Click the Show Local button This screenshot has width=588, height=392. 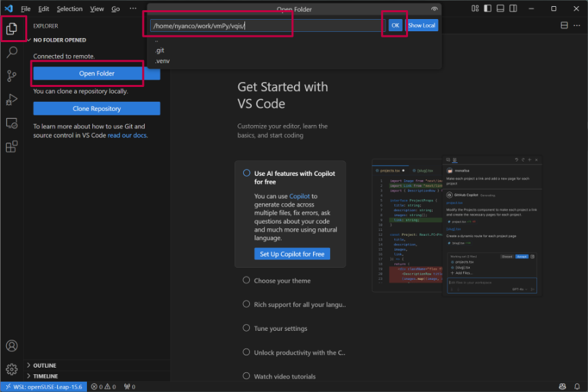pos(422,26)
